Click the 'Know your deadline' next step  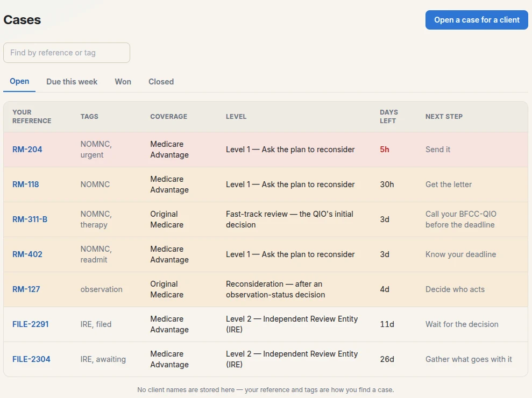pos(461,254)
